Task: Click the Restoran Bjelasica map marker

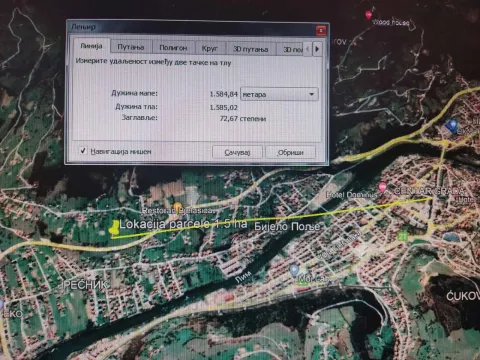Action: [x=178, y=207]
